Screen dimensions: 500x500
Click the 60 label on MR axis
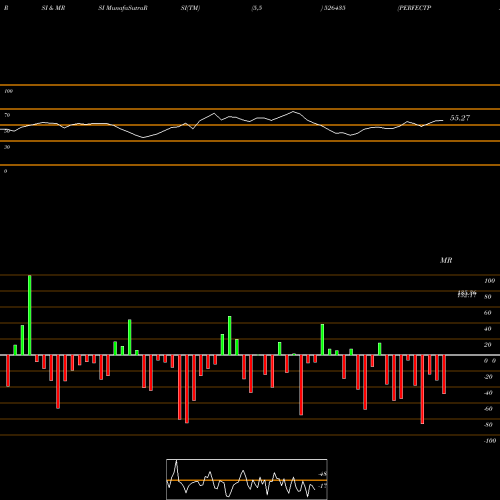click(x=488, y=313)
